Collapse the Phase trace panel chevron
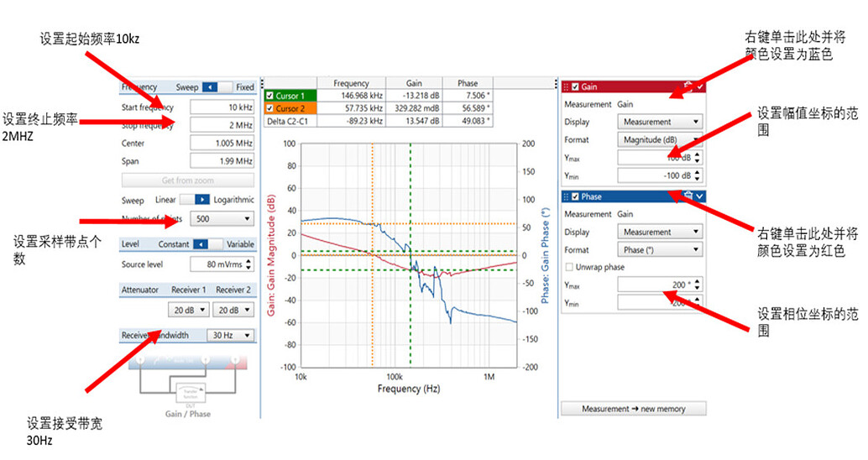Image resolution: width=868 pixels, height=460 pixels. 700,196
